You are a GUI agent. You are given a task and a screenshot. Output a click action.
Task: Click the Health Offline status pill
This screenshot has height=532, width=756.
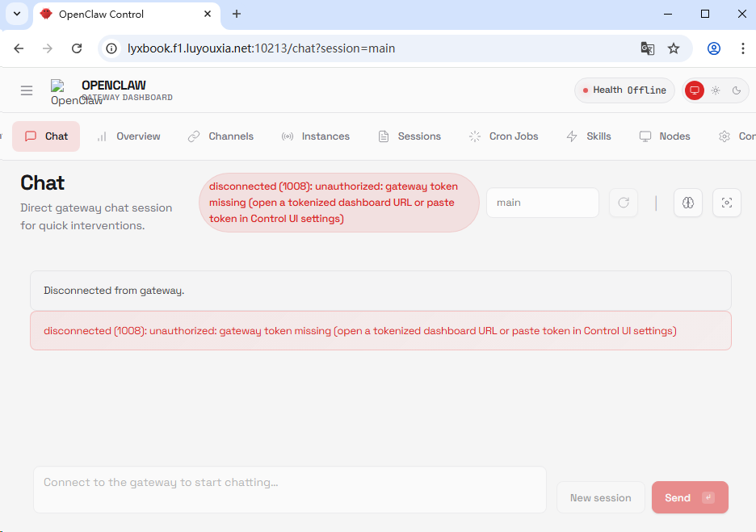pyautogui.click(x=625, y=90)
